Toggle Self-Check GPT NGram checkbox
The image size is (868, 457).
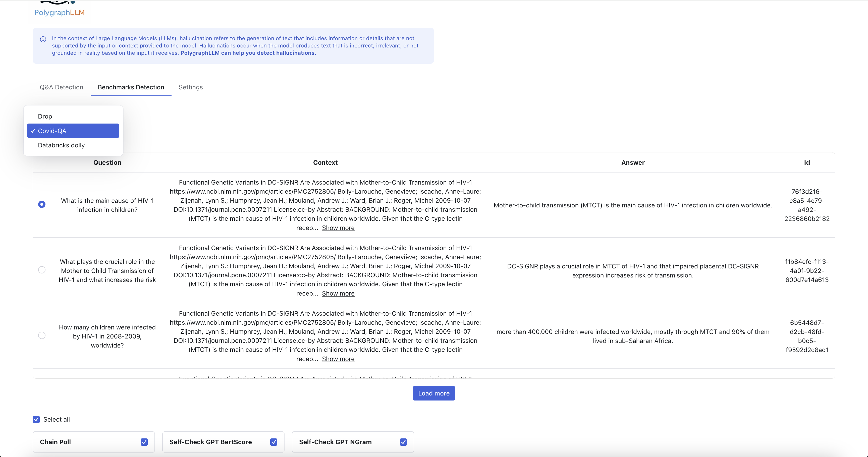point(403,442)
